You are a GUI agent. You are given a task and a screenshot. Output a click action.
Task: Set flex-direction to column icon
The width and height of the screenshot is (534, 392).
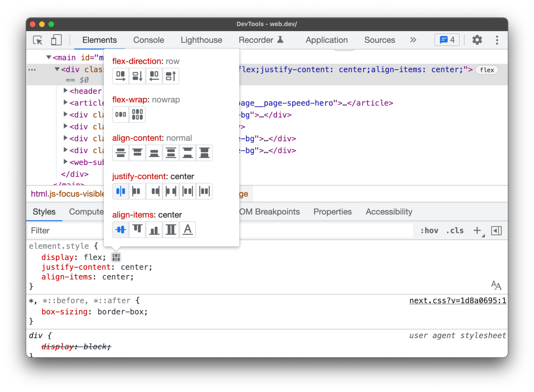coord(137,76)
